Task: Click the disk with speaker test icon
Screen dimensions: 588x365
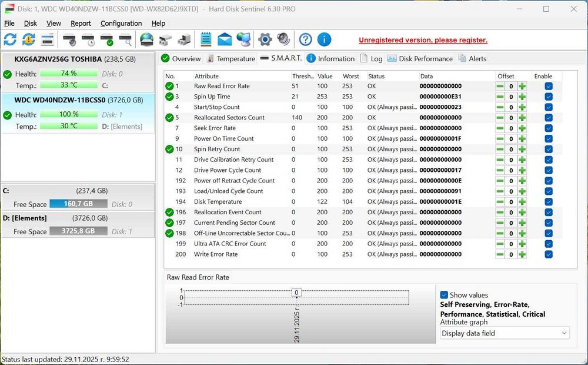Action: coord(69,40)
